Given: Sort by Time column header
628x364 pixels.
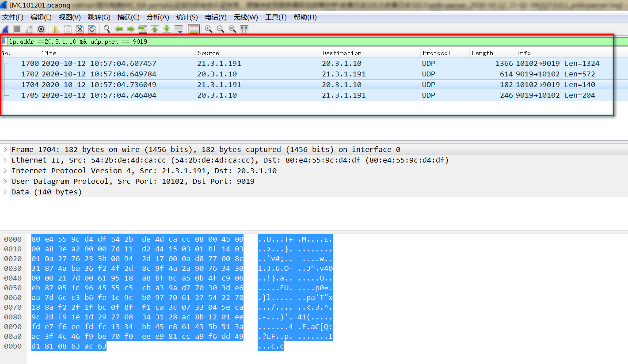Looking at the screenshot, I should (118, 53).
